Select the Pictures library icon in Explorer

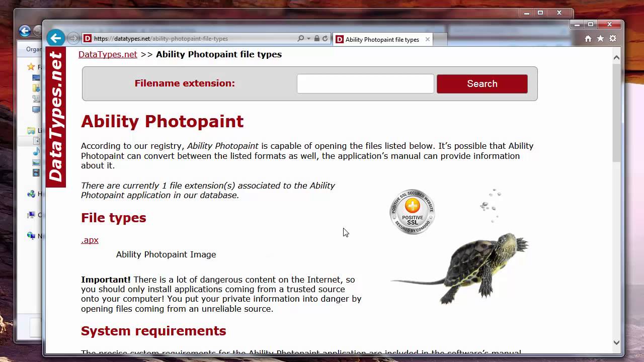tap(36, 162)
